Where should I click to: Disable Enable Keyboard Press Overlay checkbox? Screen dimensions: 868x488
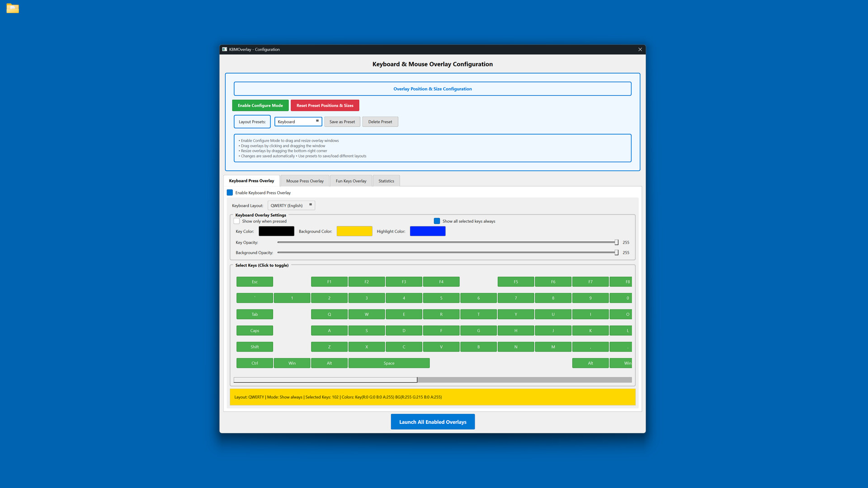[x=230, y=193]
